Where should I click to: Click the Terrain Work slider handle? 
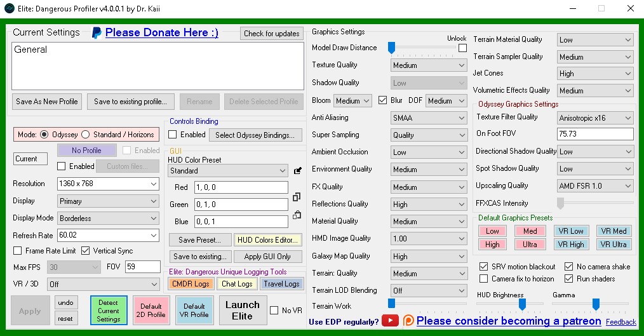(x=391, y=304)
